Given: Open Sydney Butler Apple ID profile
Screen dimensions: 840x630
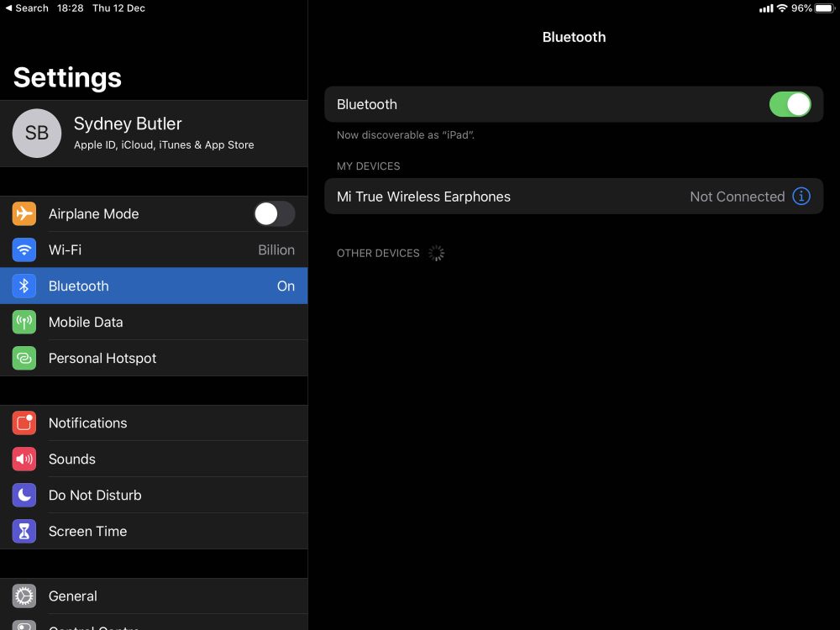Looking at the screenshot, I should (x=164, y=134).
